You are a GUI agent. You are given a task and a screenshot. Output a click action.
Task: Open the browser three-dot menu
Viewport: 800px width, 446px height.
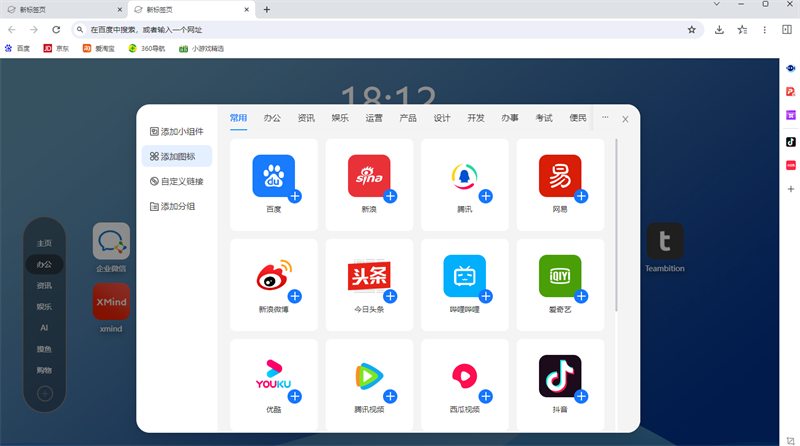(x=764, y=30)
